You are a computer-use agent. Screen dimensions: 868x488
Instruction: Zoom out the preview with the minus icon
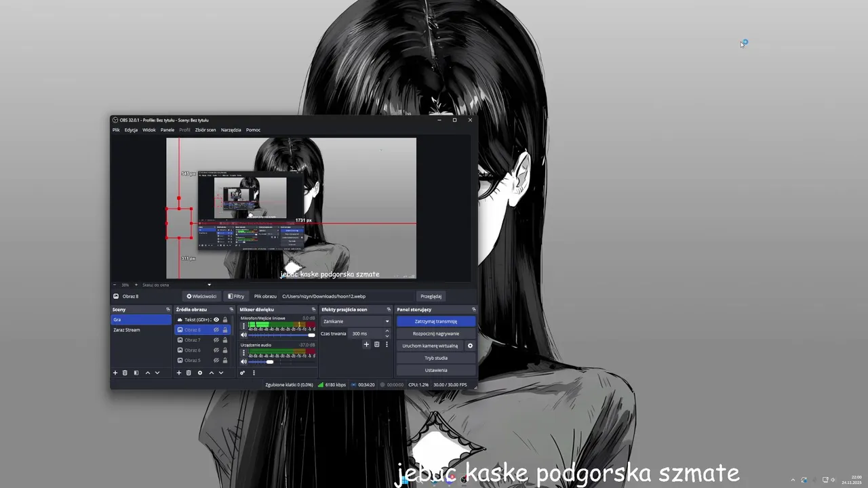pyautogui.click(x=115, y=285)
